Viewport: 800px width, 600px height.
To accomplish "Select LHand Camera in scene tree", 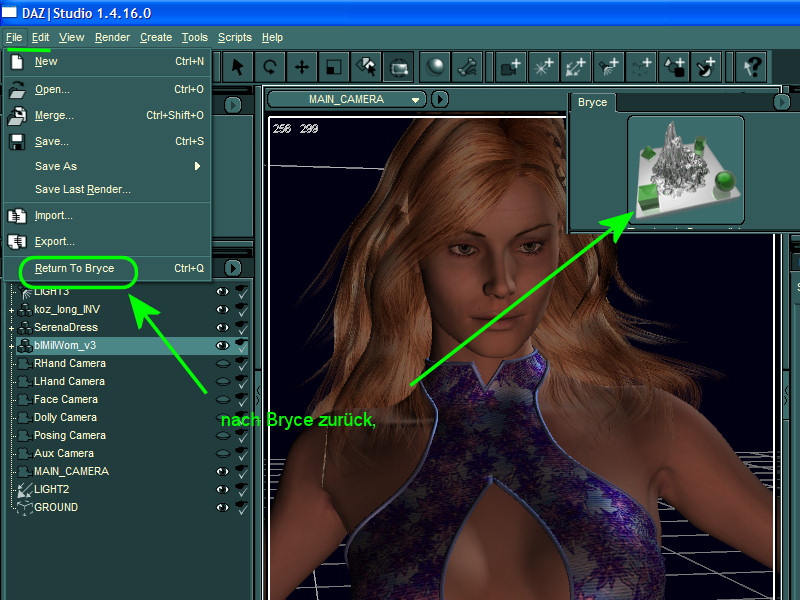I will tap(69, 382).
